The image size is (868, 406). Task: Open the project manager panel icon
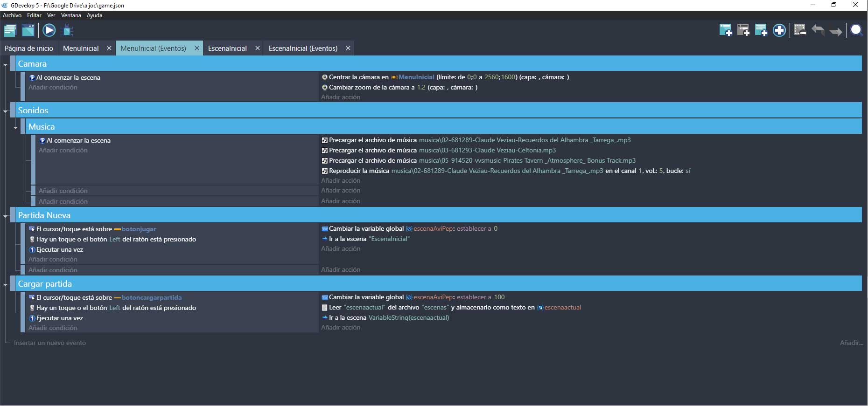click(10, 31)
